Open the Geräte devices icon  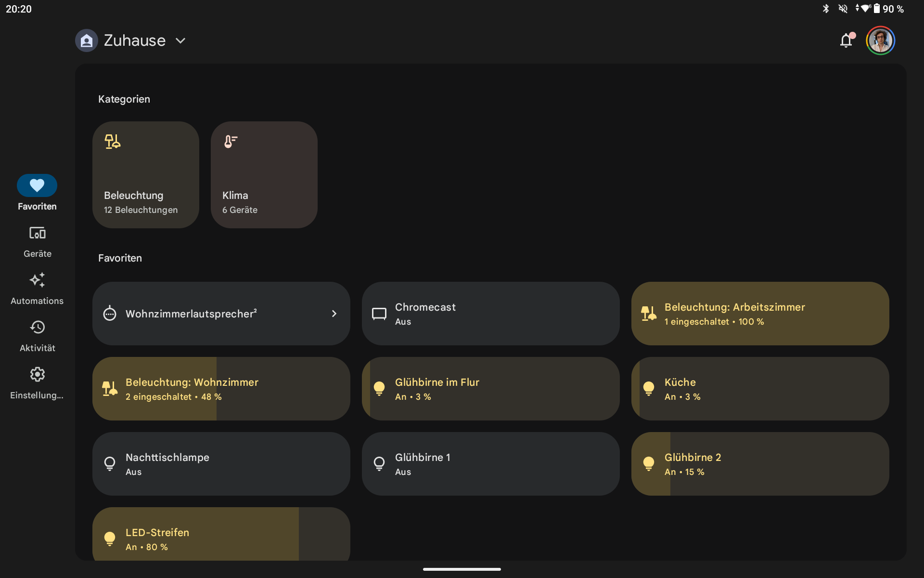pyautogui.click(x=37, y=233)
